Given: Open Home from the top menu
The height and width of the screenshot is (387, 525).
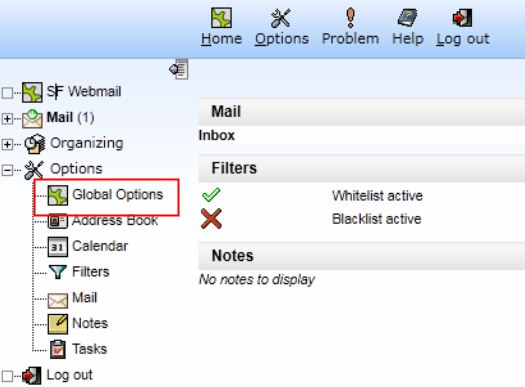Looking at the screenshot, I should tap(221, 39).
